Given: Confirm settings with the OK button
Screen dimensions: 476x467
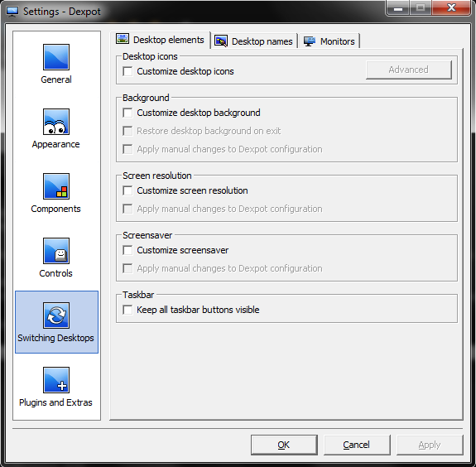Looking at the screenshot, I should click(x=284, y=445).
